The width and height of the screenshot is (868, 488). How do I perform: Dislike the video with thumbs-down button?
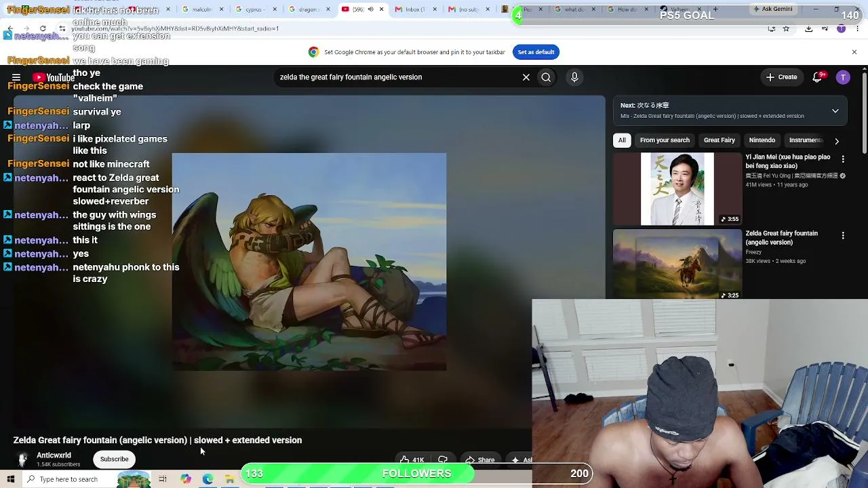coord(443,460)
